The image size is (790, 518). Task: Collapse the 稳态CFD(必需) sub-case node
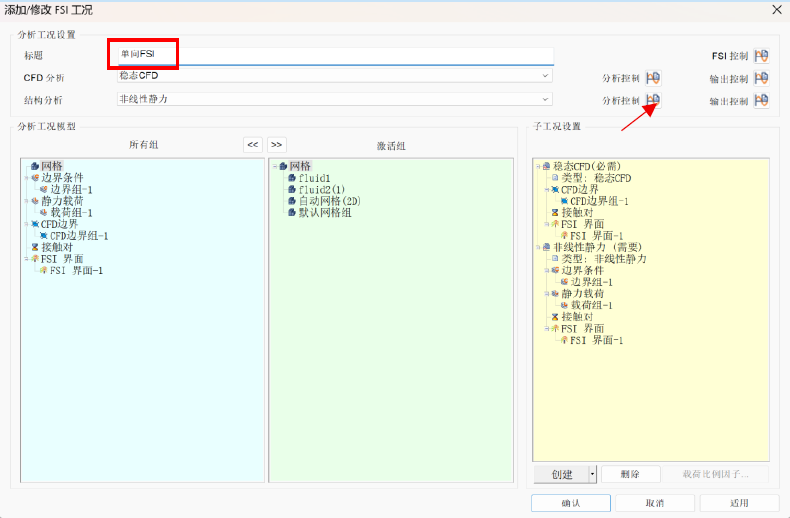tap(538, 166)
